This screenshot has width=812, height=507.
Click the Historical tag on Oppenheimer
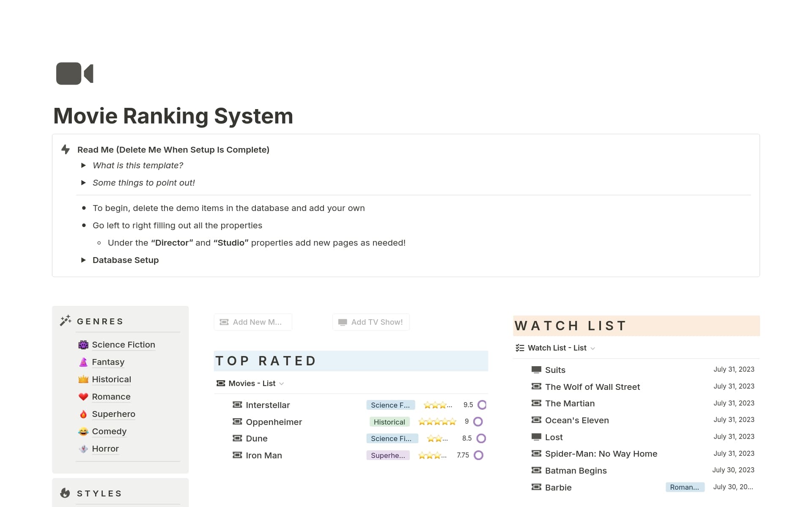tap(389, 422)
